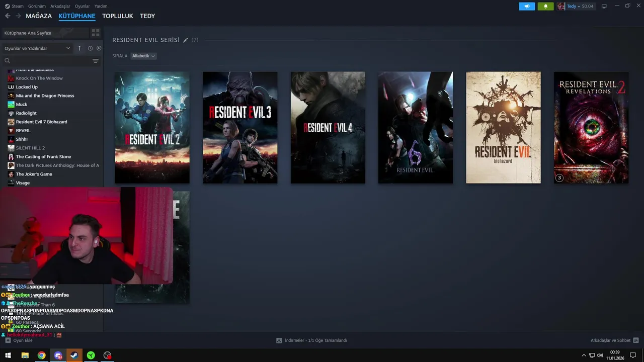The image size is (644, 362).
Task: Switch to the KÜTÜPHANE tab
Action: coord(77,16)
